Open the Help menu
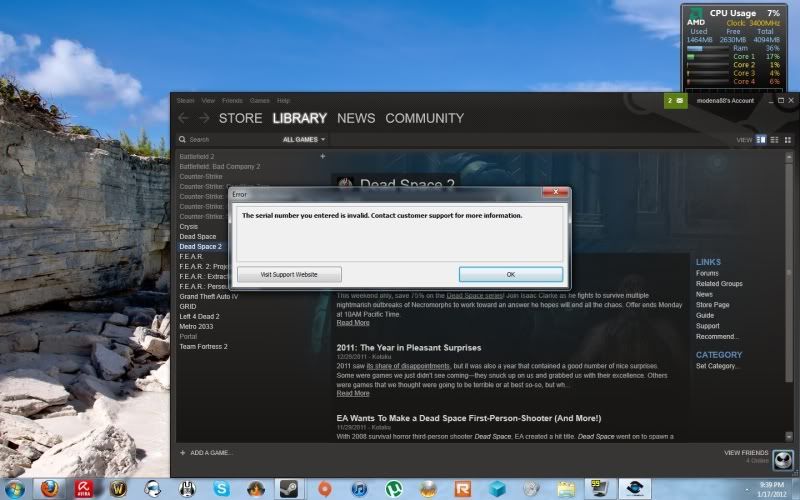Viewport: 800px width, 500px height. [283, 101]
